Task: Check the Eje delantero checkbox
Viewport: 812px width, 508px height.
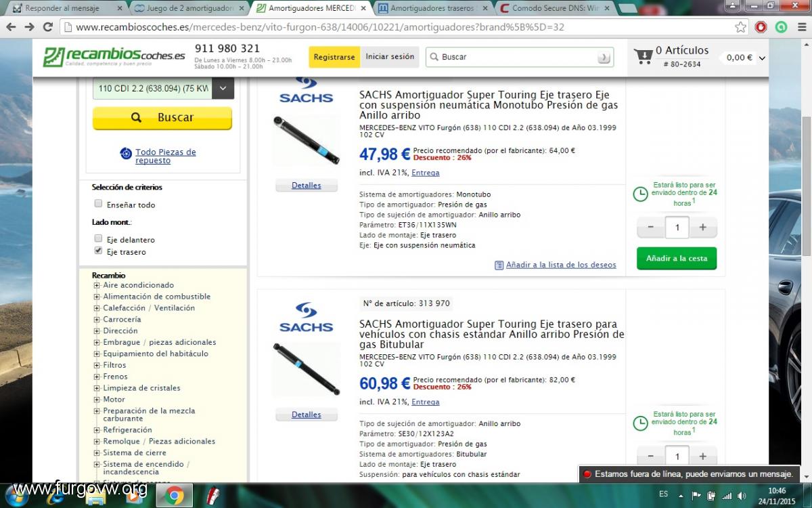Action: coord(98,238)
